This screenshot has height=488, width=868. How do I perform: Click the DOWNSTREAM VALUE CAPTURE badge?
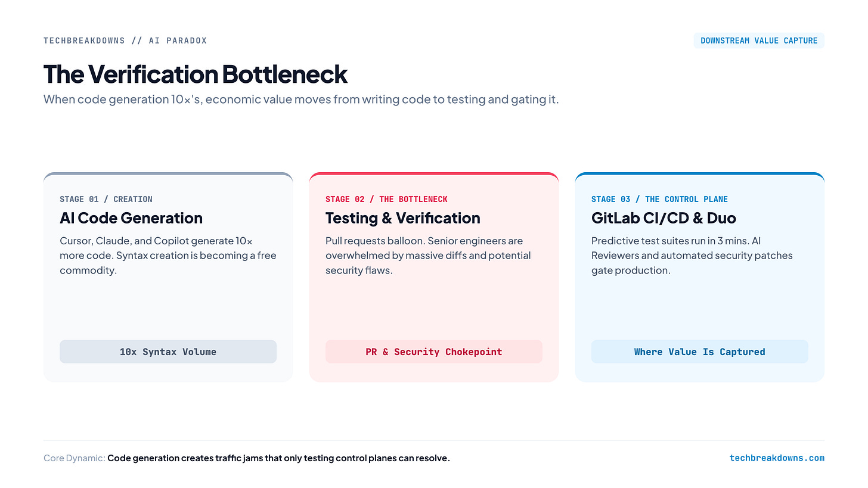(x=759, y=41)
